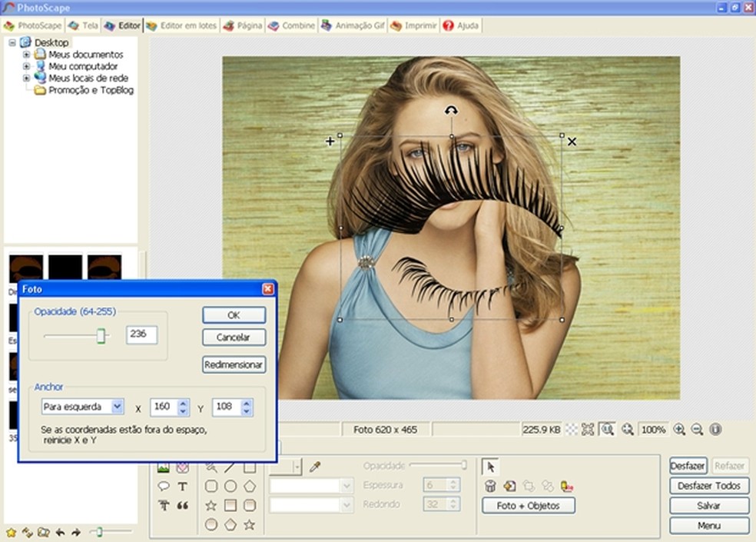Switch to the 'Editor em lotes' tab
Image resolution: width=756 pixels, height=542 pixels.
click(181, 25)
